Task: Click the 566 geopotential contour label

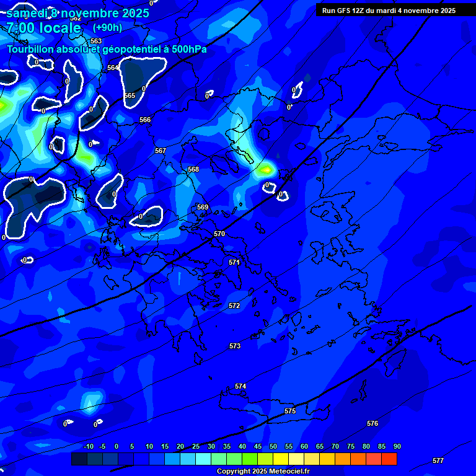Action: pyautogui.click(x=145, y=120)
